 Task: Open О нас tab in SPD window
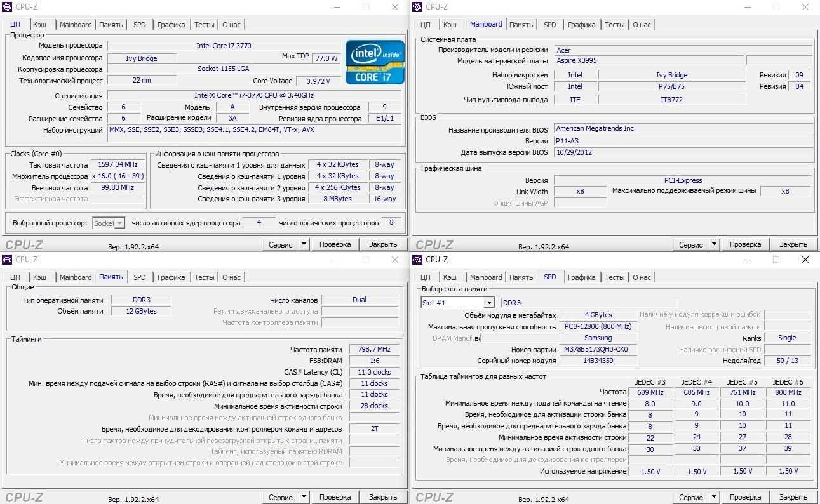642,277
